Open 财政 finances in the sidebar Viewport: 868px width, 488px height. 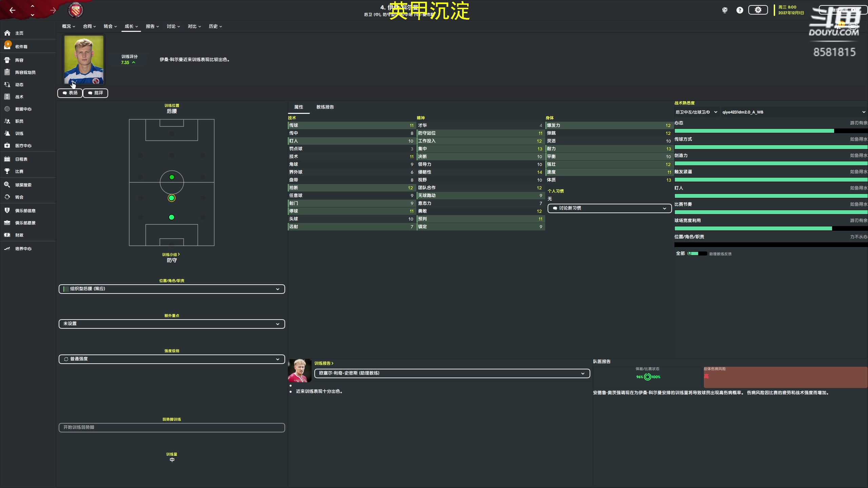click(x=19, y=235)
